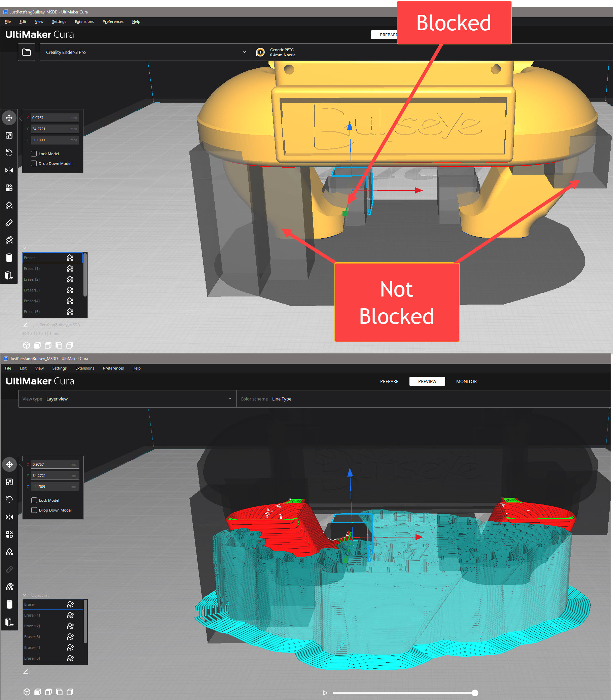Open the Layer view View type dropdown
The image size is (613, 700).
(x=127, y=398)
